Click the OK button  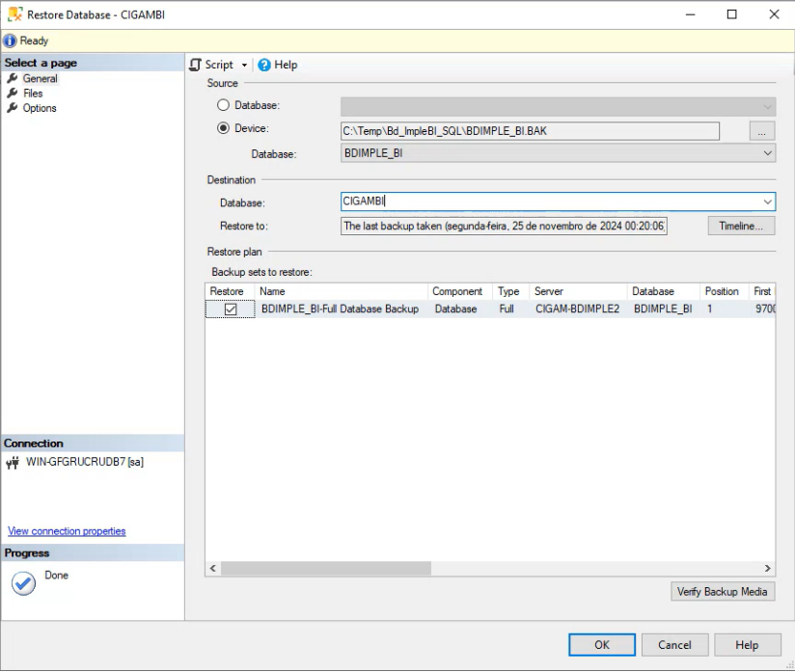click(602, 645)
